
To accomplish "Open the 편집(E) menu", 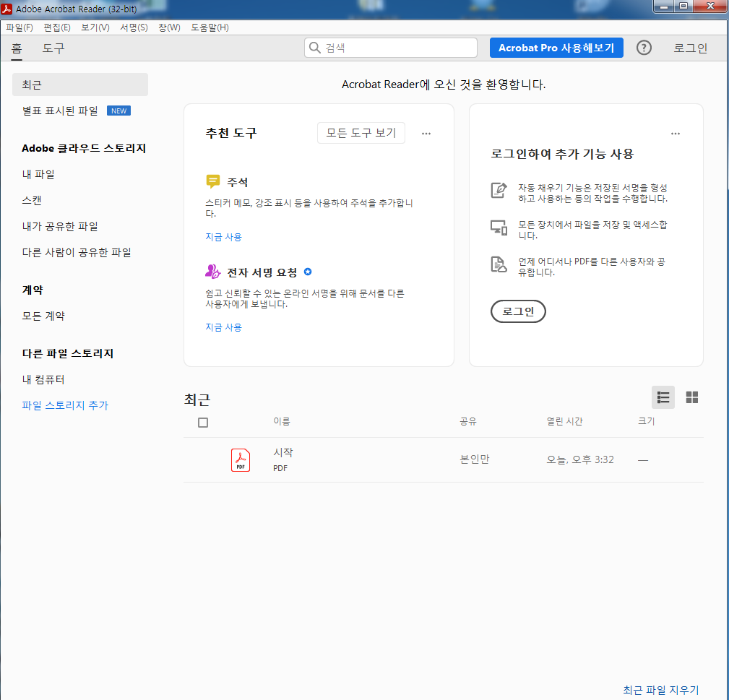I will 57,27.
